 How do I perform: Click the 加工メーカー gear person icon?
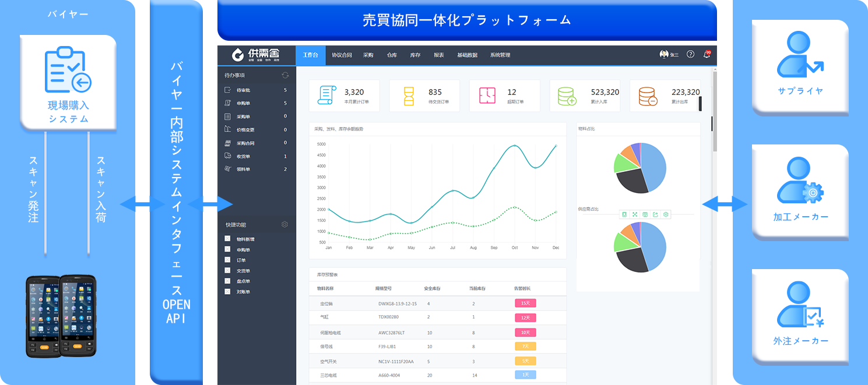point(800,181)
